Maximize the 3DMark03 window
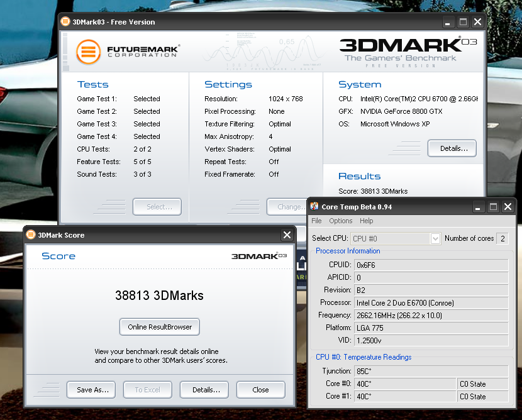This screenshot has width=522, height=420. pyautogui.click(x=463, y=22)
